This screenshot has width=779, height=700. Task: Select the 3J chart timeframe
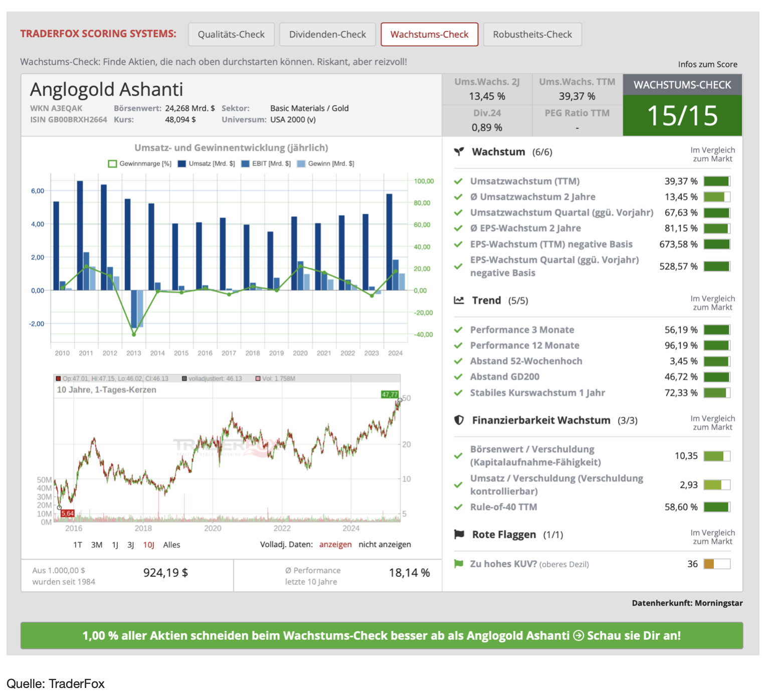(x=130, y=545)
